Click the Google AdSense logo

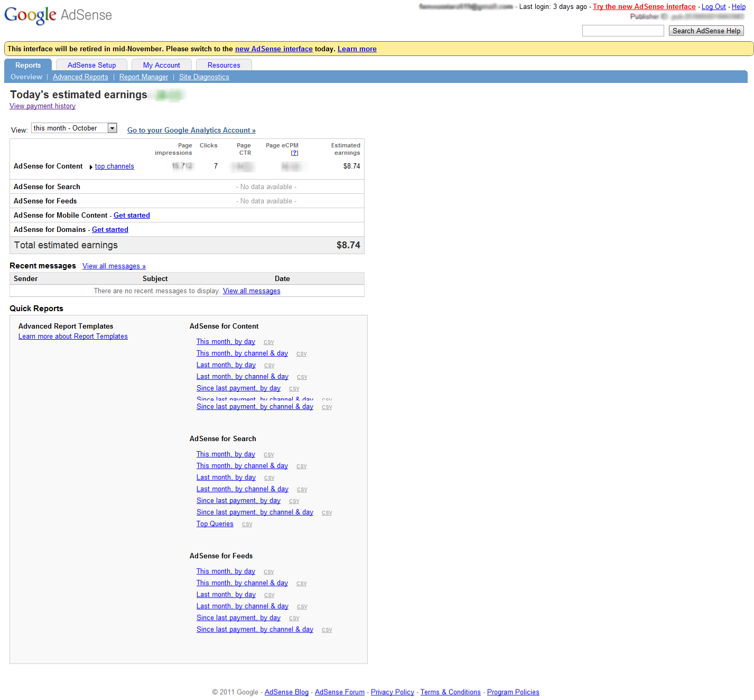[x=58, y=15]
